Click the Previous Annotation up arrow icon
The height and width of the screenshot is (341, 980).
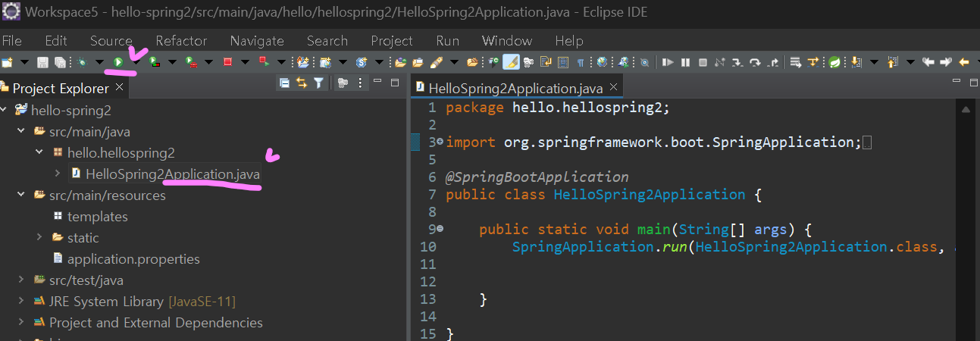tap(893, 61)
